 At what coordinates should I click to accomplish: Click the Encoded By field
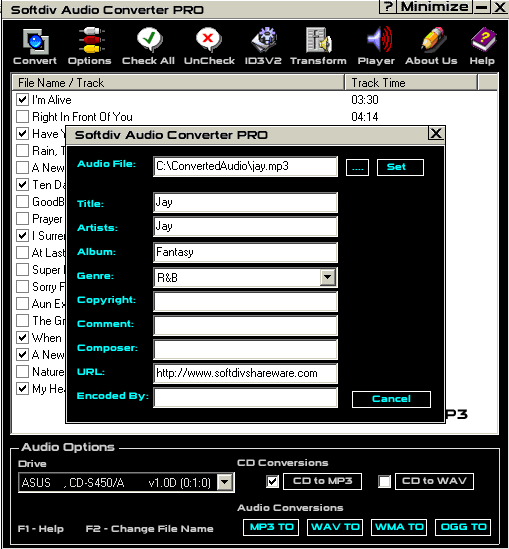pyautogui.click(x=245, y=397)
